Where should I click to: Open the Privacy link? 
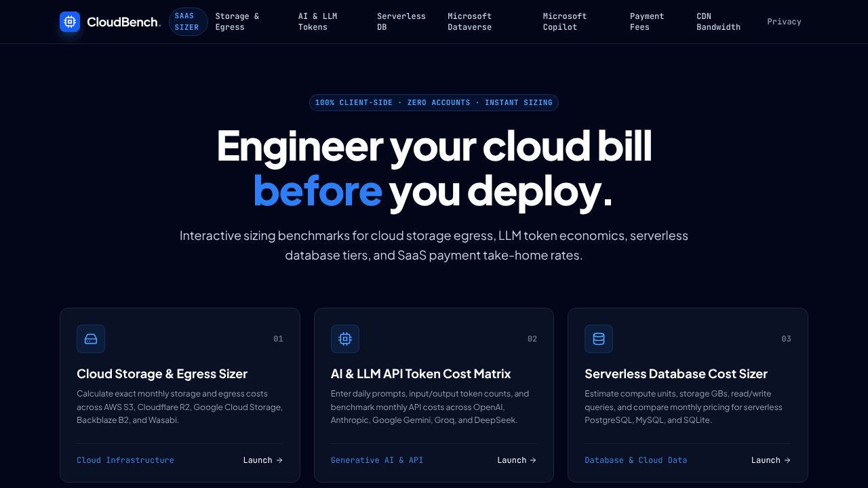[784, 22]
